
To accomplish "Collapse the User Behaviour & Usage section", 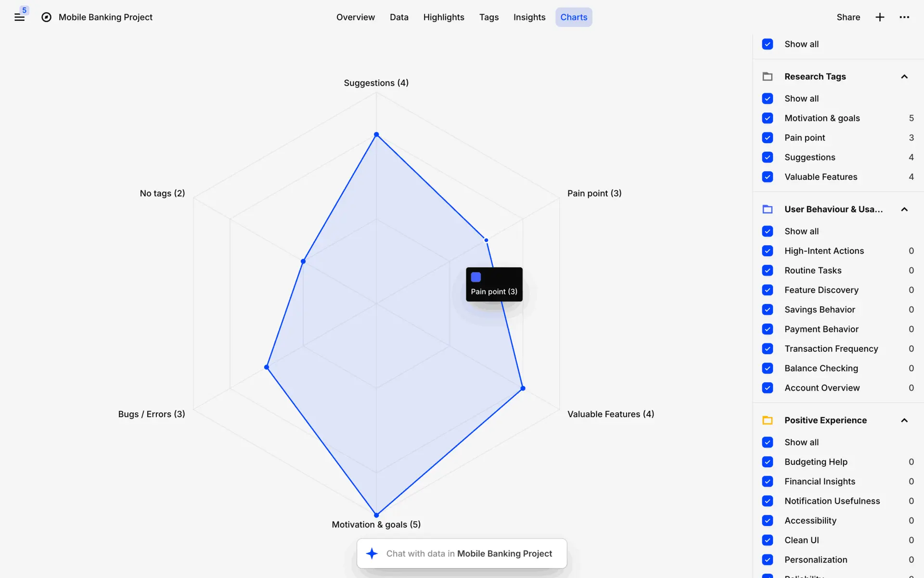I will coord(904,210).
